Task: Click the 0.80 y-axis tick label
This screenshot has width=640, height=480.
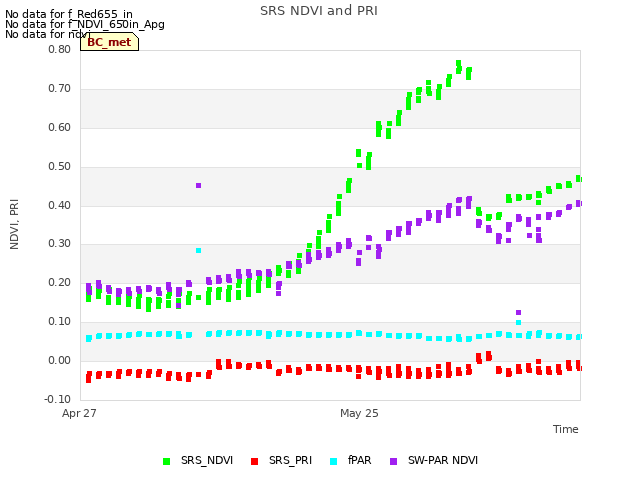Action: click(x=60, y=49)
